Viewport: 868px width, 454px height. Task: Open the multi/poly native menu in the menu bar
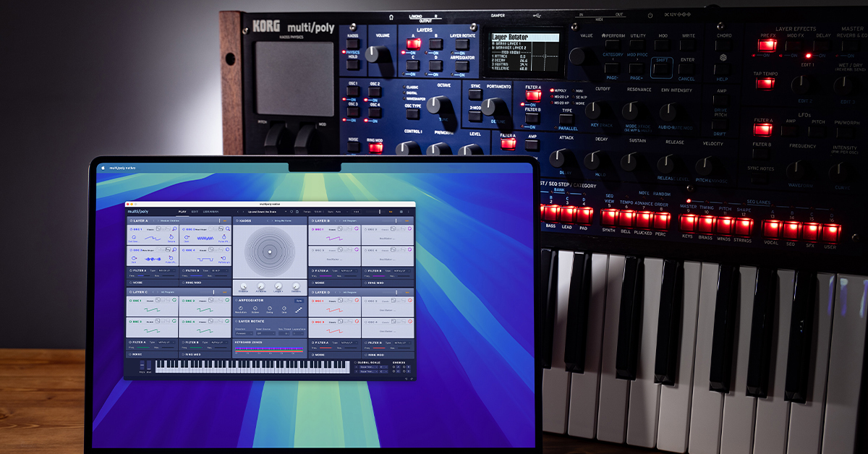pos(122,167)
